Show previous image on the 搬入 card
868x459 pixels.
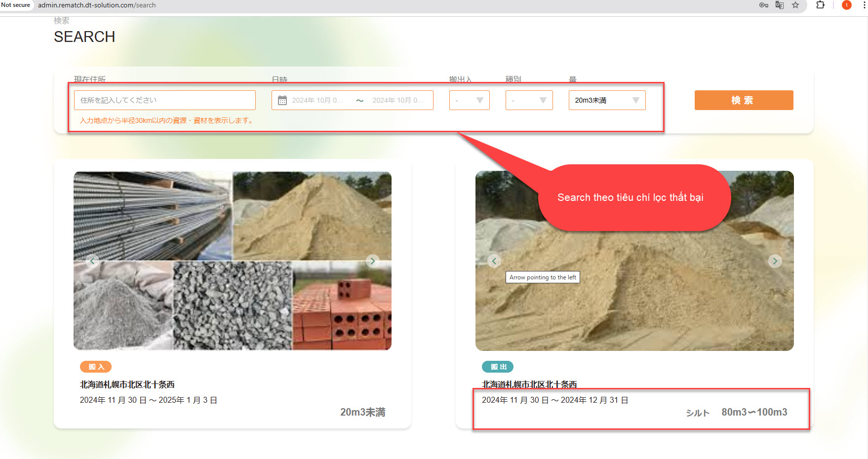92,261
